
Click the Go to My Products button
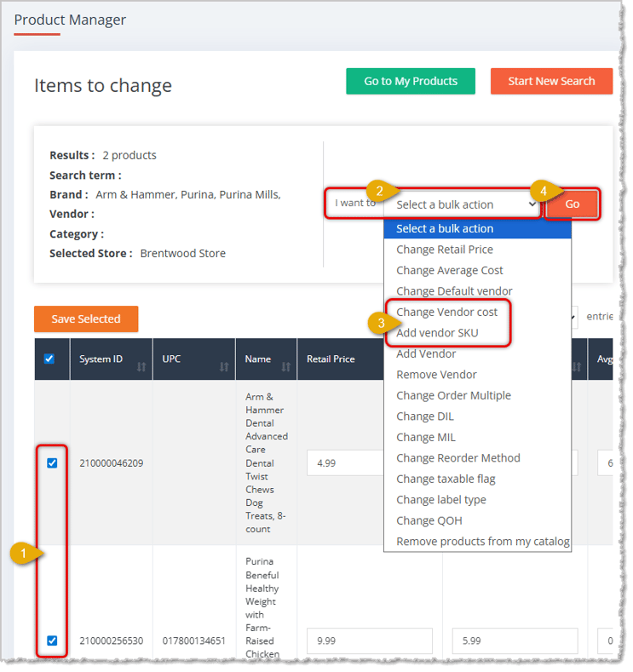[x=410, y=81]
